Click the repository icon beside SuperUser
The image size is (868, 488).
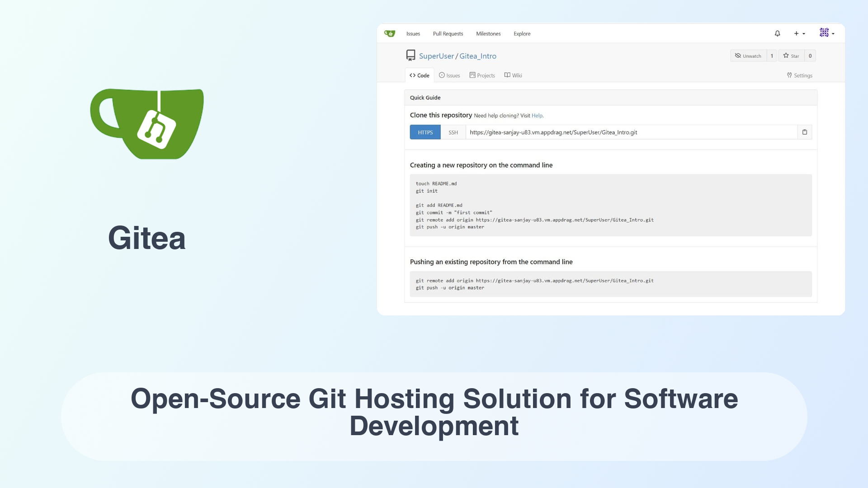tap(410, 56)
